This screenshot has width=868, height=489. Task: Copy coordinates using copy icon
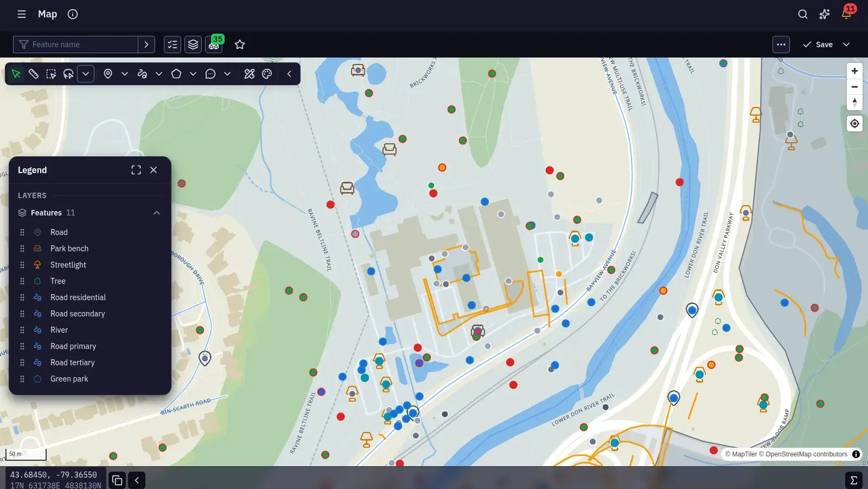click(117, 480)
